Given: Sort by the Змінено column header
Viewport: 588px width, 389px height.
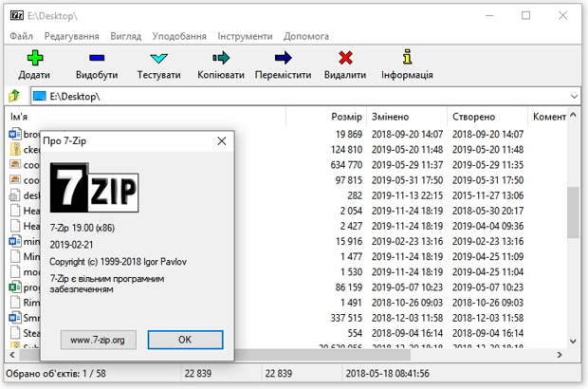Looking at the screenshot, I should click(407, 117).
